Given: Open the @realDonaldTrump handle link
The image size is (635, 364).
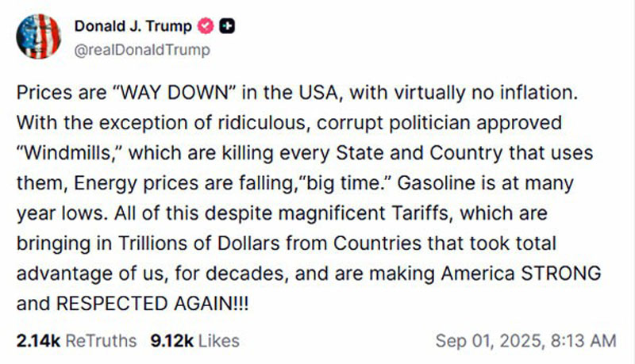Looking at the screenshot, I should (142, 50).
